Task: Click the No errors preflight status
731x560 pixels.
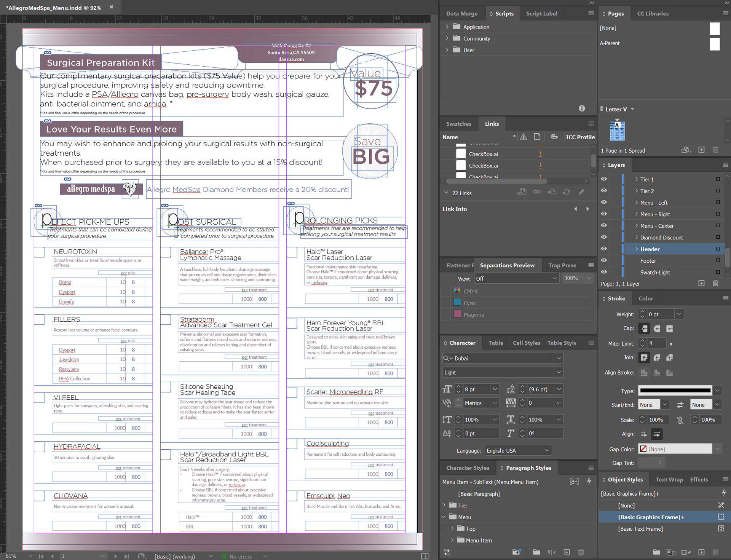Action: coord(240,556)
